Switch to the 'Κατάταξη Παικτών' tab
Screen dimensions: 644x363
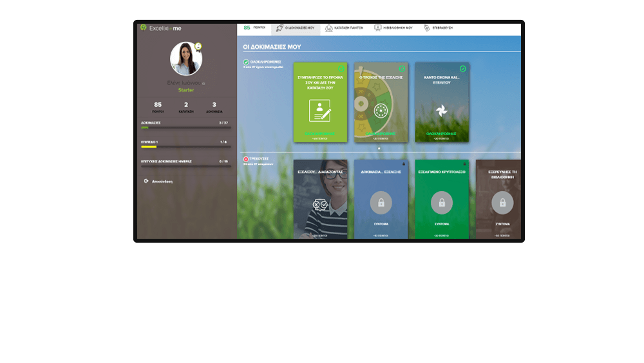(x=345, y=28)
